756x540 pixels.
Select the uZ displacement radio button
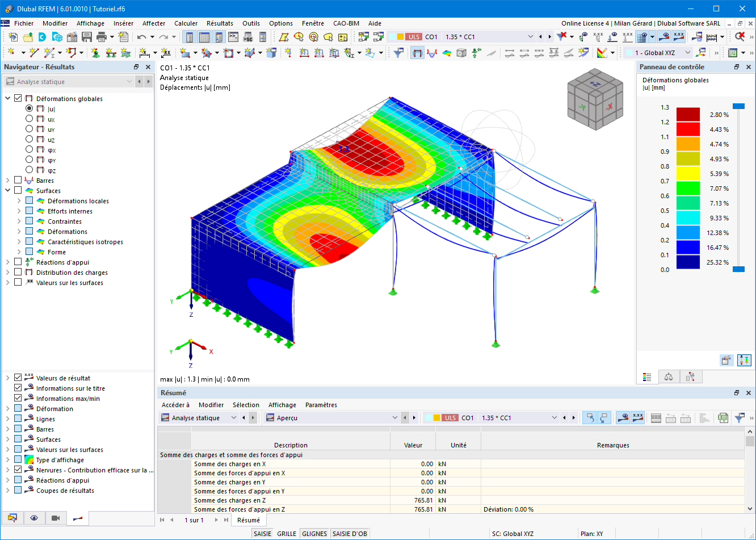point(30,139)
